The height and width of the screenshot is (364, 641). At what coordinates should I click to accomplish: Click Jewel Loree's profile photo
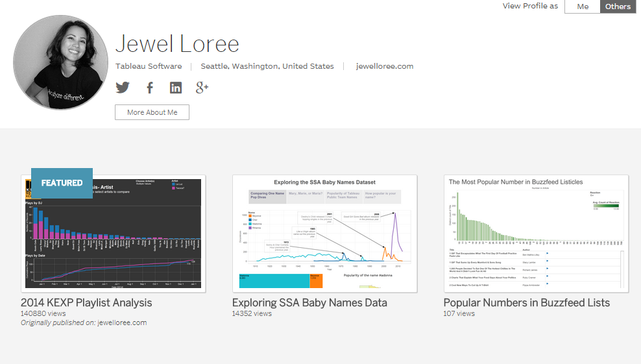click(61, 63)
